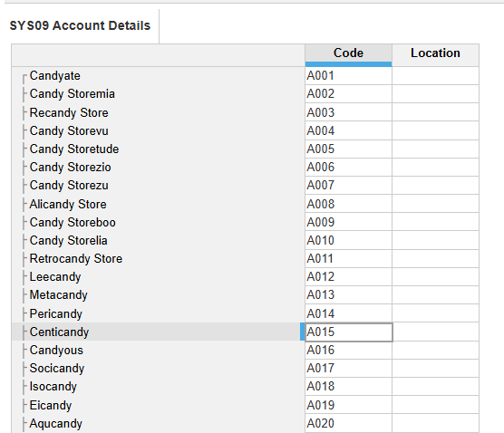
Task: Select the SYS09 Account Details tab
Action: (80, 25)
